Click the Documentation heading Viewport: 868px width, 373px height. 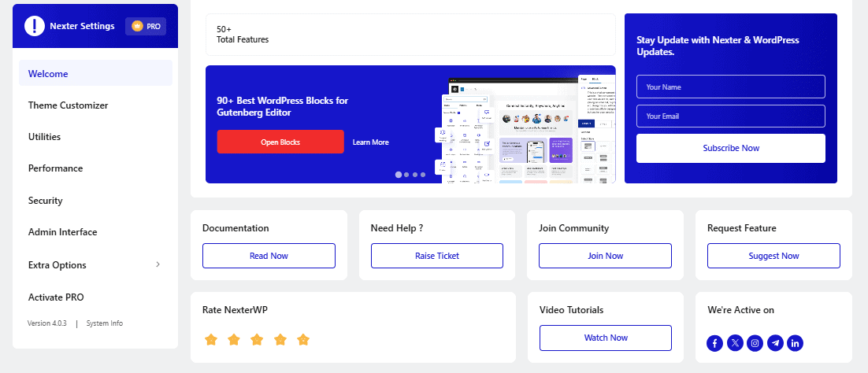(236, 228)
